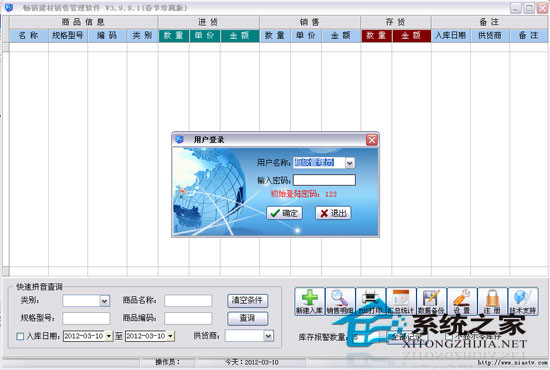The height and width of the screenshot is (370, 550).
Task: Expand the start date picker arrow
Action: [109, 336]
